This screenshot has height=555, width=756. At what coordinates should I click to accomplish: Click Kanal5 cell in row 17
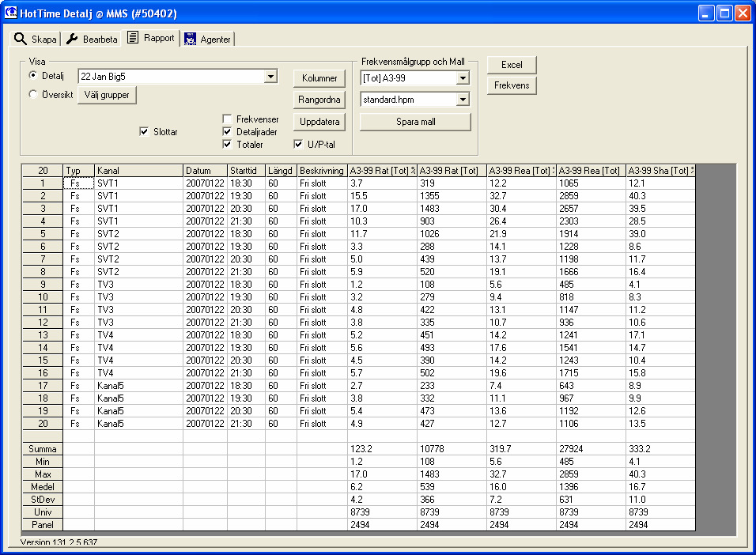click(x=139, y=386)
